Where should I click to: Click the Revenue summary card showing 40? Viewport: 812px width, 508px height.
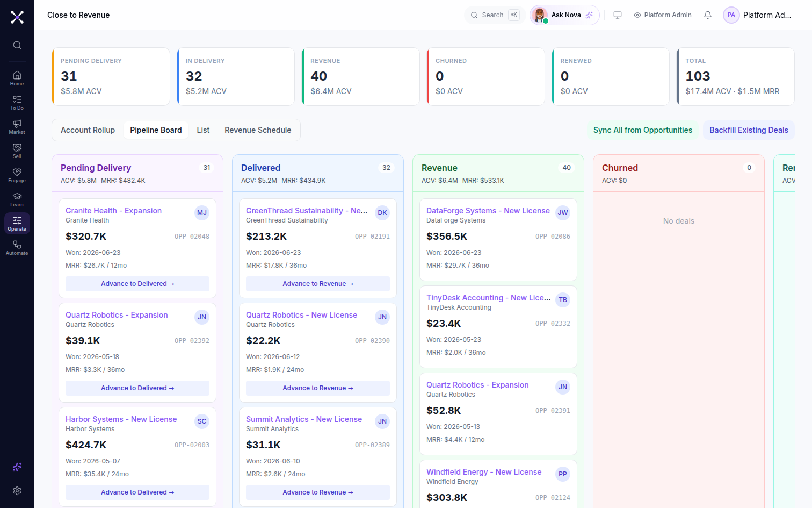click(x=361, y=76)
